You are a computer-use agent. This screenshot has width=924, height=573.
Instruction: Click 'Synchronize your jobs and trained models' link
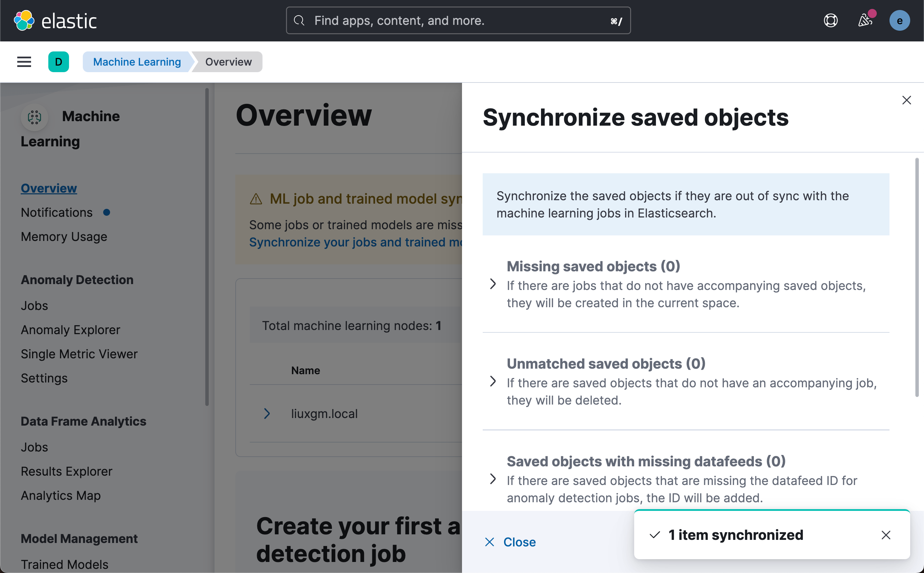[x=355, y=242]
